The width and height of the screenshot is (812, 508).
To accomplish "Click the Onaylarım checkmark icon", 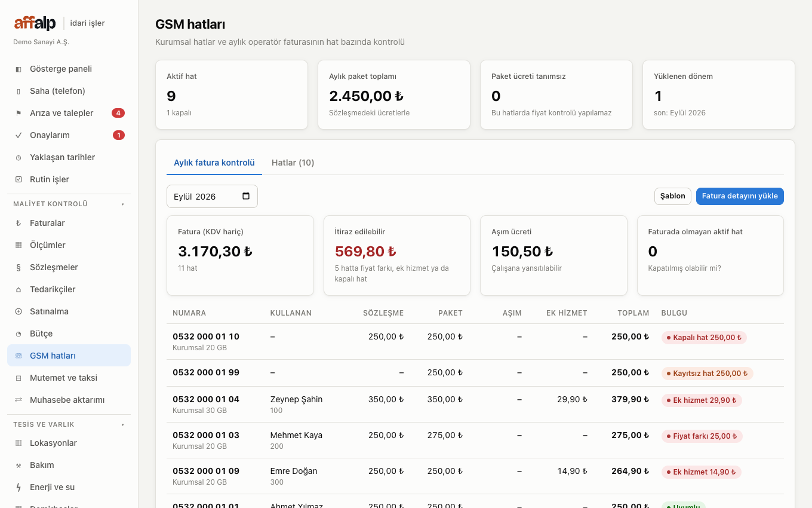I will click(x=19, y=136).
